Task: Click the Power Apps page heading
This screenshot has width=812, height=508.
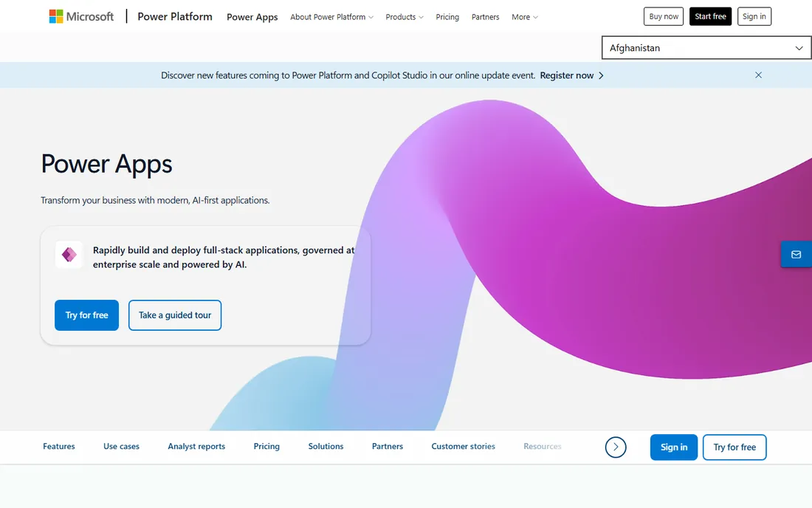Action: pyautogui.click(x=107, y=164)
